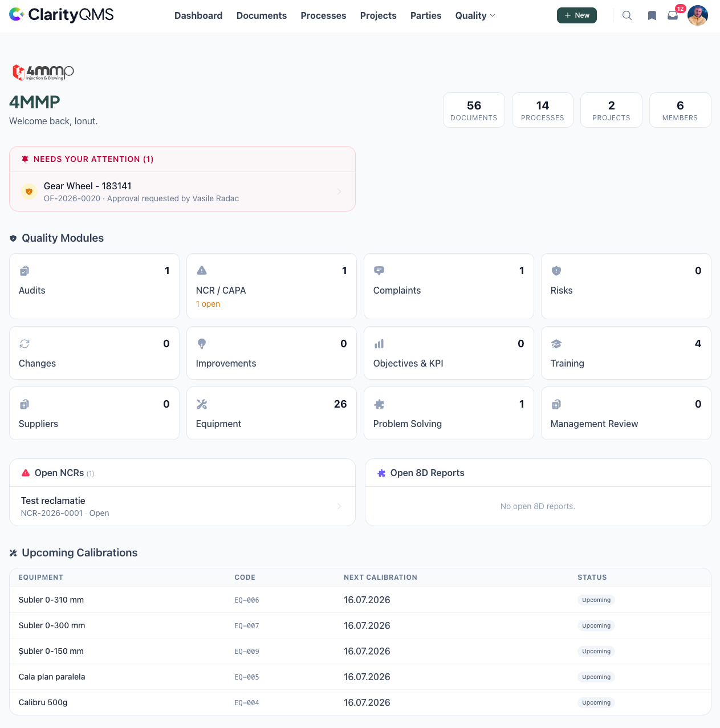Open the 2 Projects stat card
The height and width of the screenshot is (728, 720).
[x=611, y=110]
